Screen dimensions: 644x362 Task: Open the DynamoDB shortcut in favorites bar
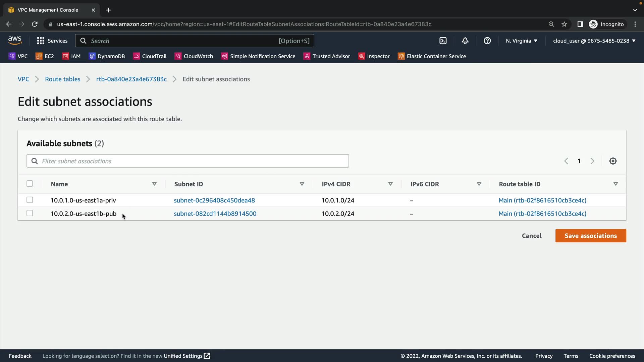(x=107, y=56)
